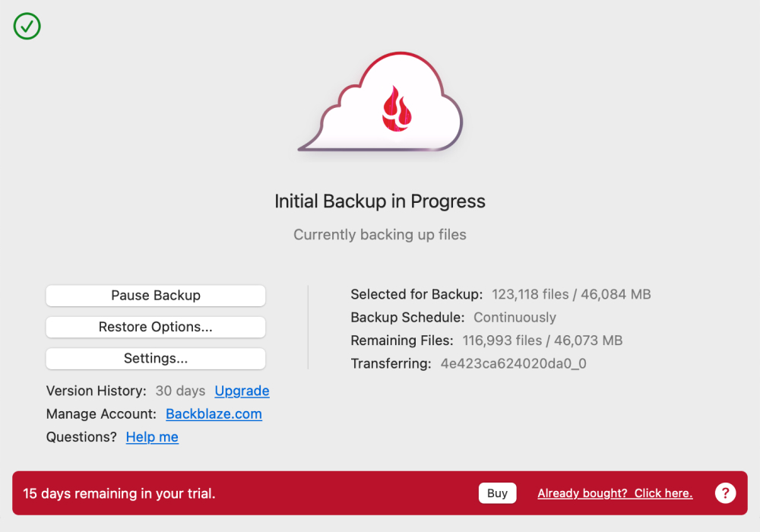760x532 pixels.
Task: Upgrade the Version History plan
Action: [242, 391]
